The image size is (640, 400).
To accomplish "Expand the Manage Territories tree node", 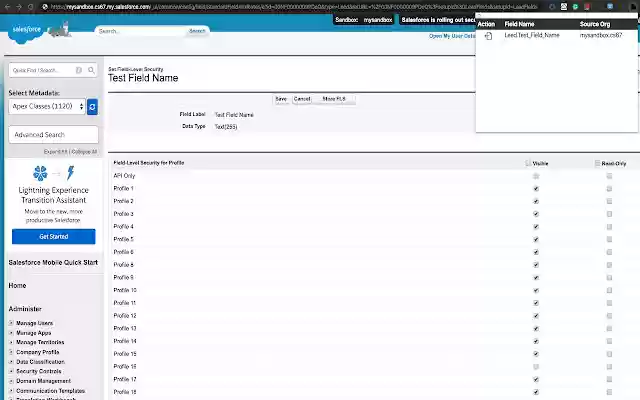I will 11,342.
